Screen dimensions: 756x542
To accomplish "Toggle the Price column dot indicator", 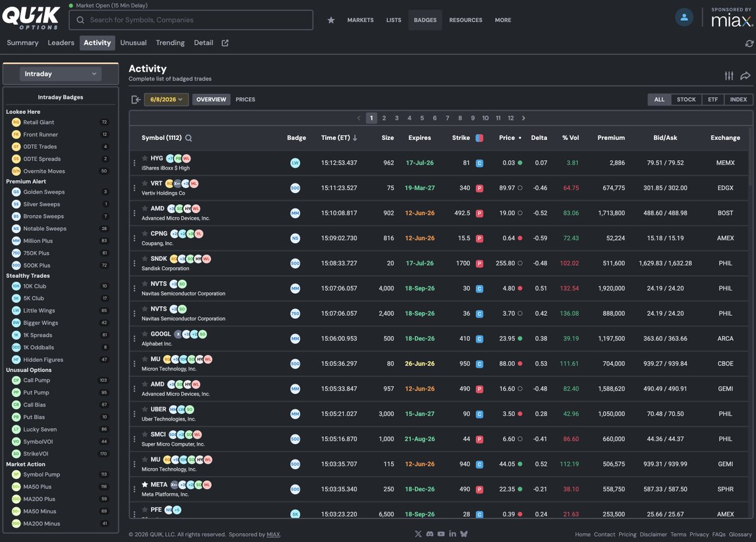I will 520,138.
